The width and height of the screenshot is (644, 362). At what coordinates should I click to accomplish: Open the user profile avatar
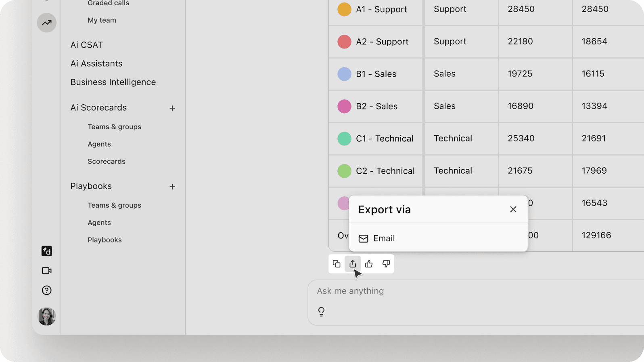tap(47, 316)
